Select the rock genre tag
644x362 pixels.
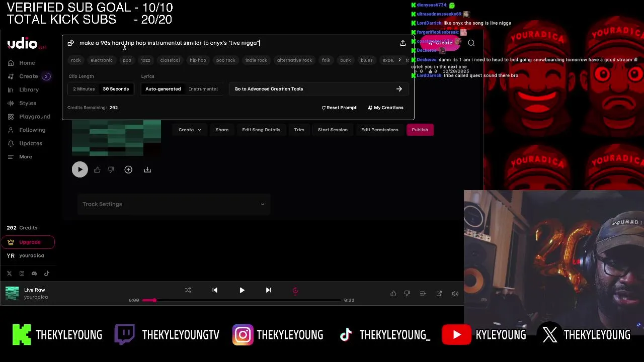(x=75, y=60)
